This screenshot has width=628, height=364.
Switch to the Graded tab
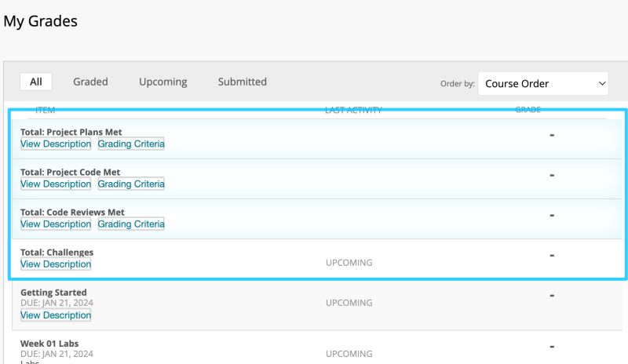pos(90,82)
